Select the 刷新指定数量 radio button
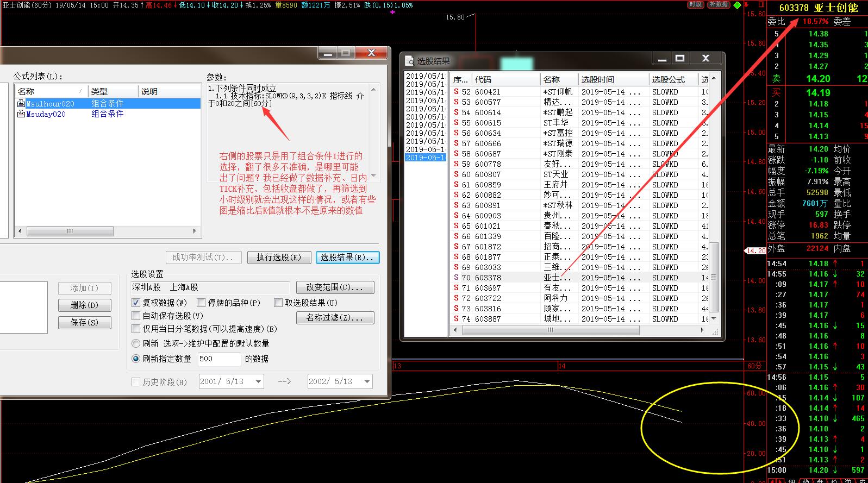 pyautogui.click(x=136, y=359)
